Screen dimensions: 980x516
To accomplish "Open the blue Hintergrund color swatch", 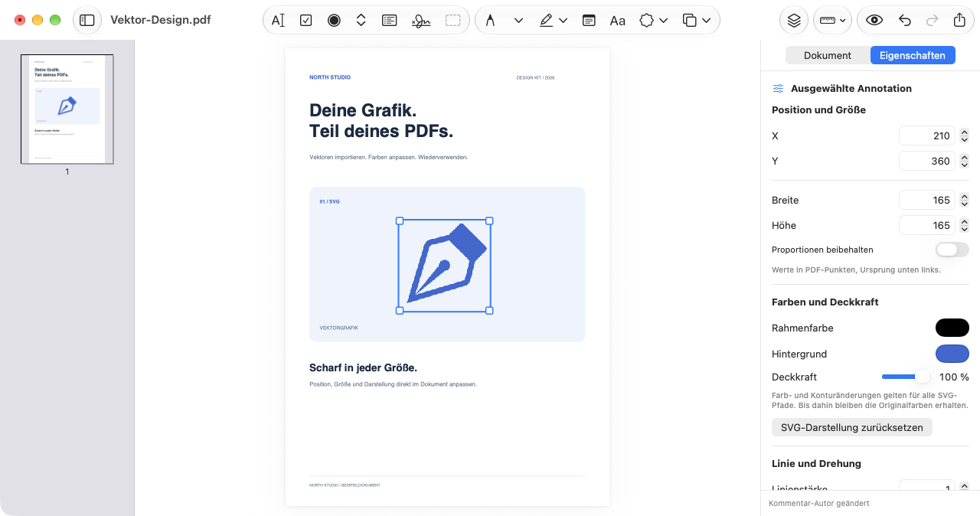I will point(952,354).
